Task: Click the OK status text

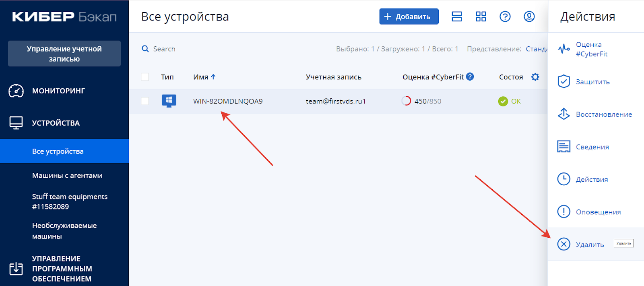Action: [x=516, y=101]
